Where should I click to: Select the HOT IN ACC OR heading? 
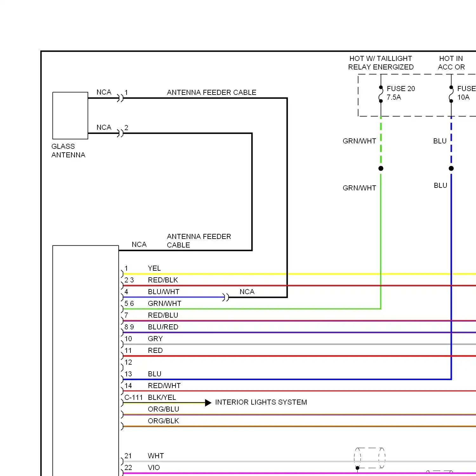(451, 63)
